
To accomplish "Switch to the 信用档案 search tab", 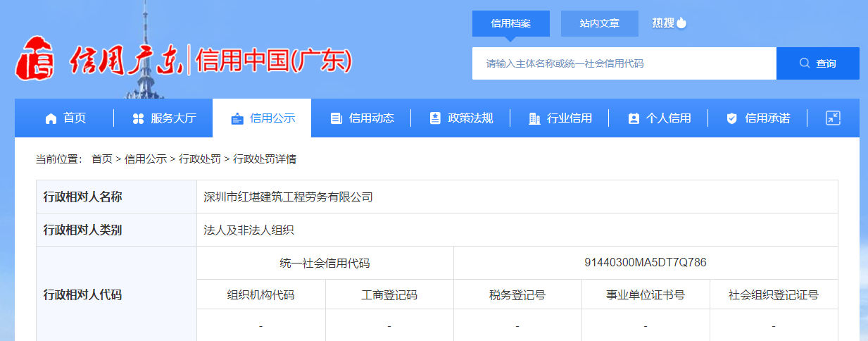I will pyautogui.click(x=510, y=23).
